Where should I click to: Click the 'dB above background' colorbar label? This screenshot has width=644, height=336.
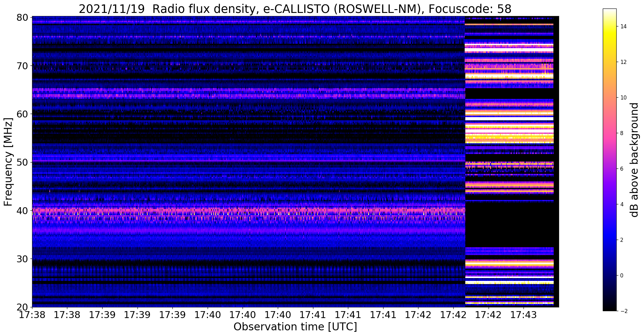(635, 160)
